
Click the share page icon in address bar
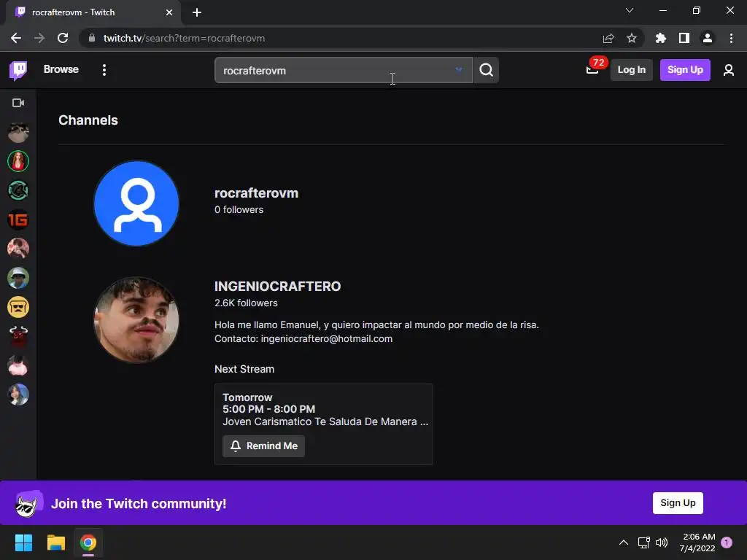pyautogui.click(x=608, y=38)
